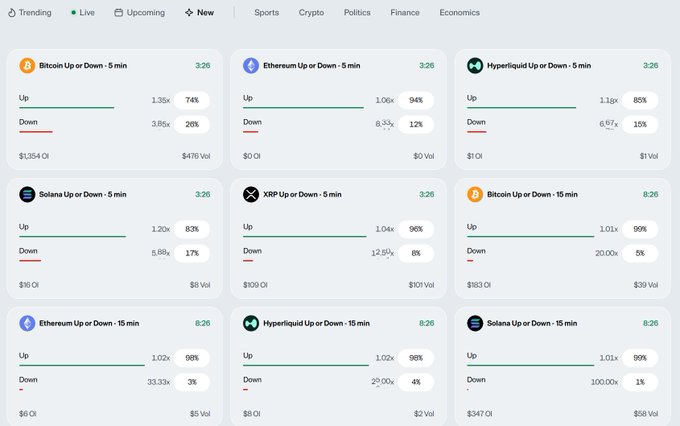Click Bitcoin 5 min green Up probability bar
Screen dimensions: 680x426
pyautogui.click(x=67, y=108)
